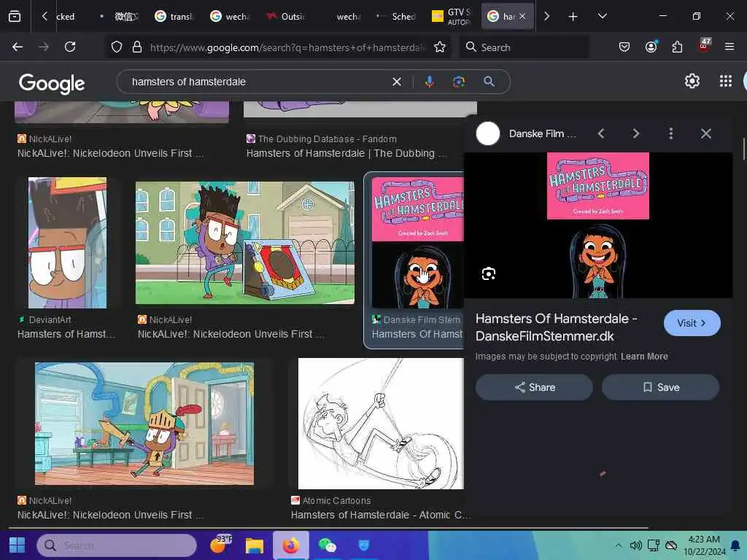Open NickALive thumbnail of boy kicking cage
Viewport: 747px width, 560px height.
click(245, 243)
